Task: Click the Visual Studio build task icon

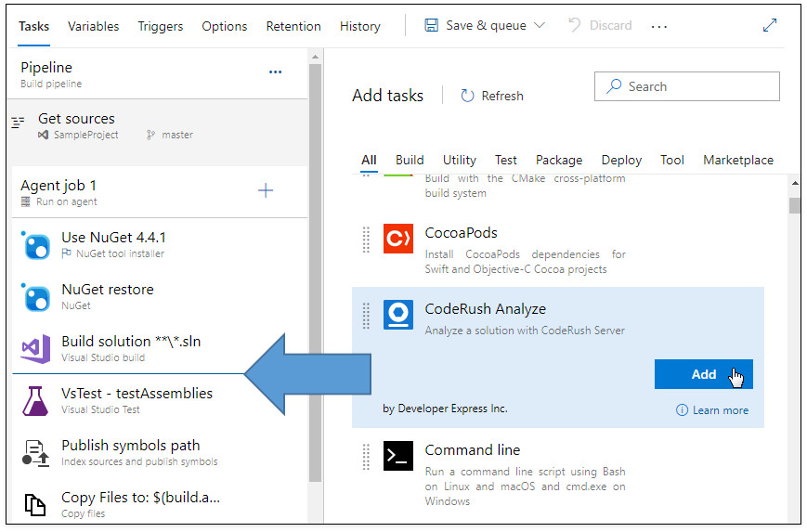Action: tap(35, 349)
